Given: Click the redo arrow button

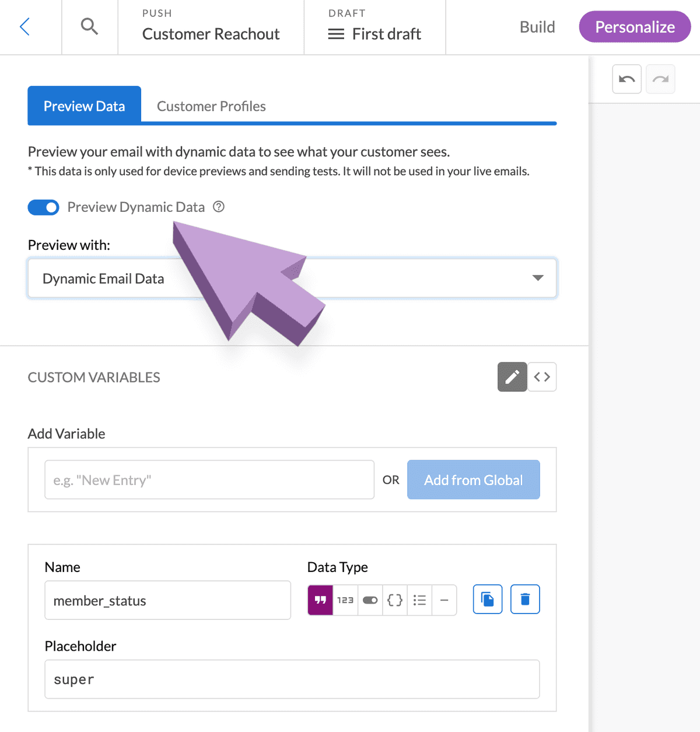Looking at the screenshot, I should coord(660,79).
